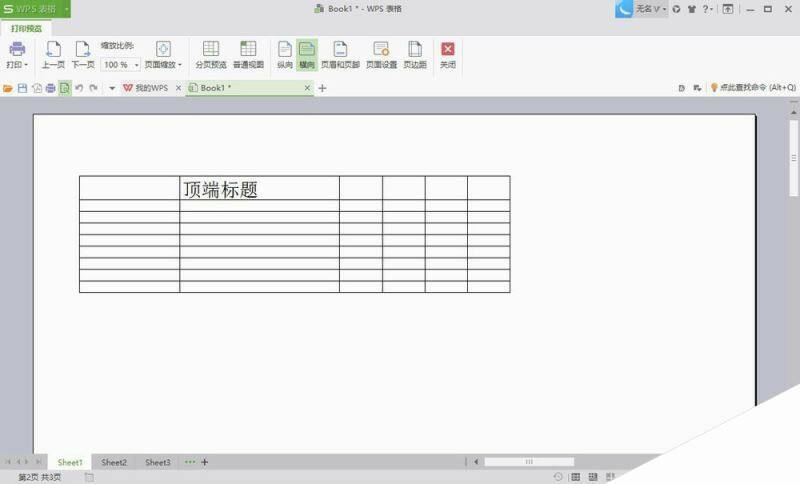The height and width of the screenshot is (484, 800).
Task: Click the save disk quick-access icon
Action: point(22,88)
